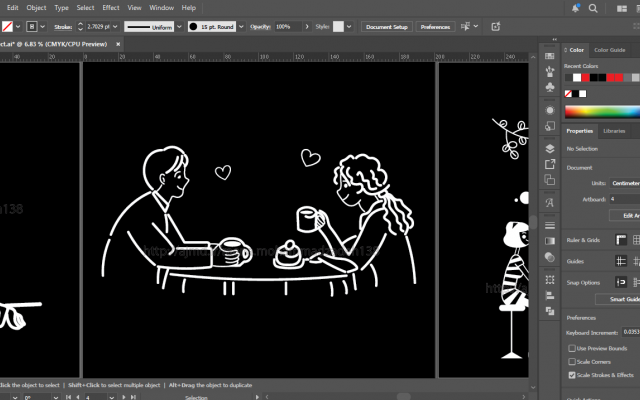
Task: Open the Layers panel icon in dock
Action: (x=550, y=149)
